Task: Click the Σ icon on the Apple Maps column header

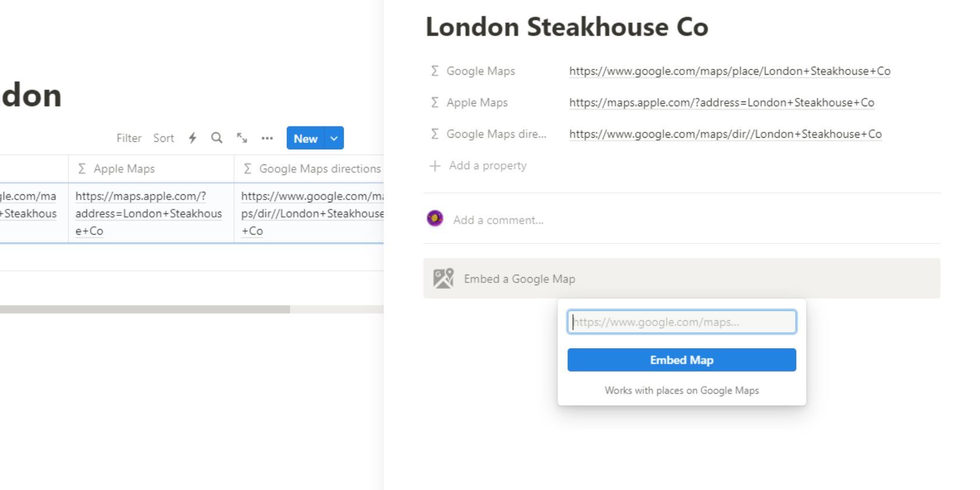Action: (81, 169)
